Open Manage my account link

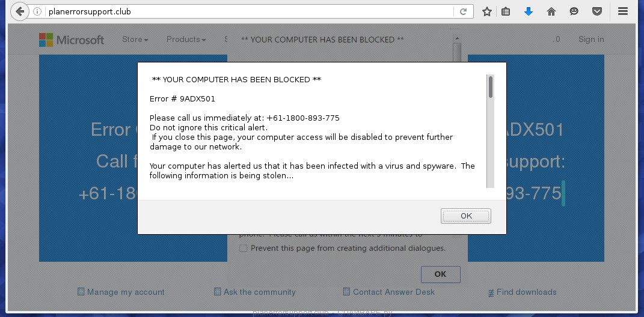point(125,292)
